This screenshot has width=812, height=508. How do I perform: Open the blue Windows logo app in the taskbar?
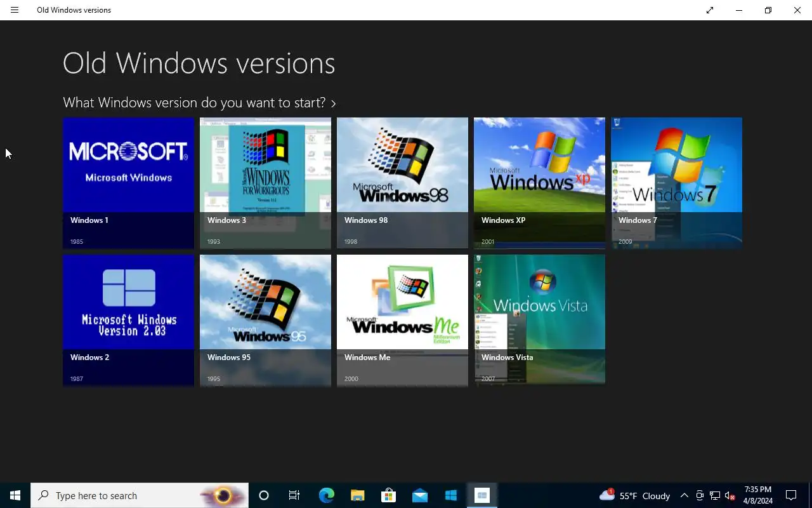click(450, 495)
